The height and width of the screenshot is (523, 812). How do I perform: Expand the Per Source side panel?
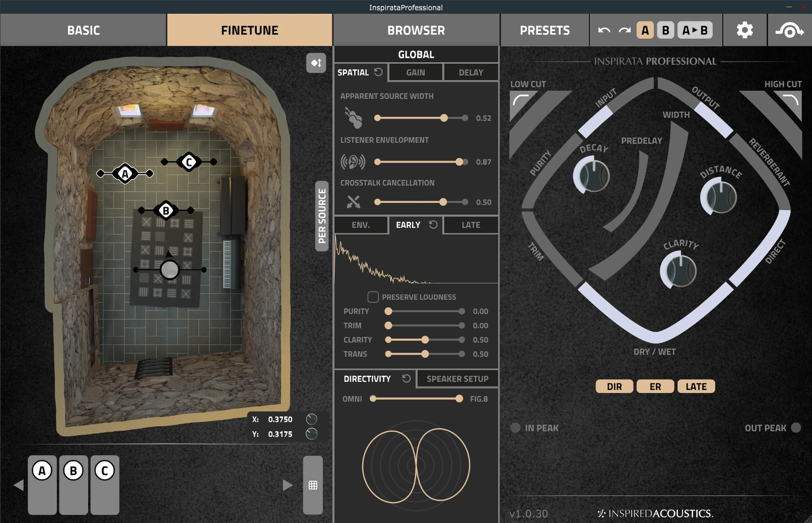[322, 216]
